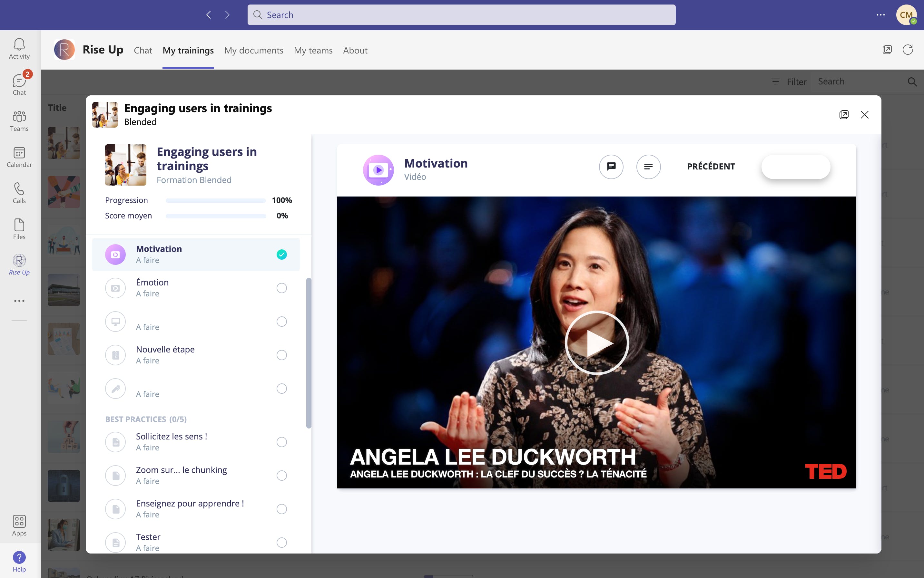Viewport: 924px width, 578px height.
Task: Toggle completion circle for Nouvelle étape
Action: tap(281, 355)
